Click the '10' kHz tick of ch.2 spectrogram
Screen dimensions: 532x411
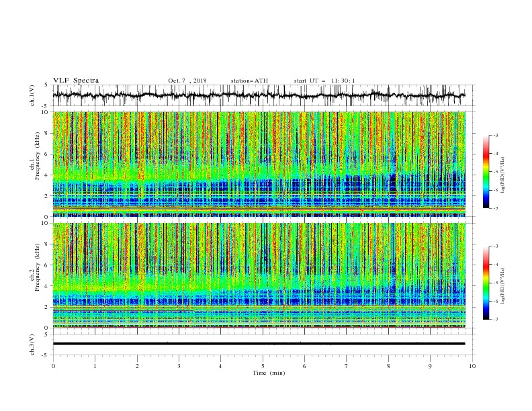[x=46, y=223]
